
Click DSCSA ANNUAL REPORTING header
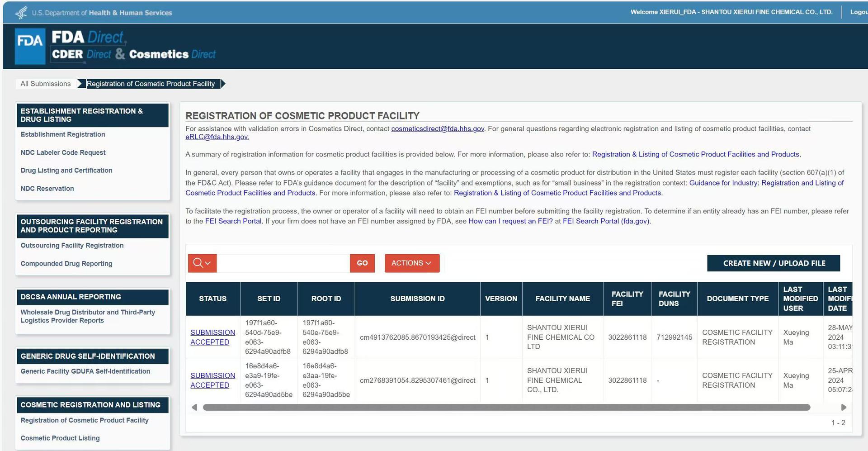coord(93,297)
